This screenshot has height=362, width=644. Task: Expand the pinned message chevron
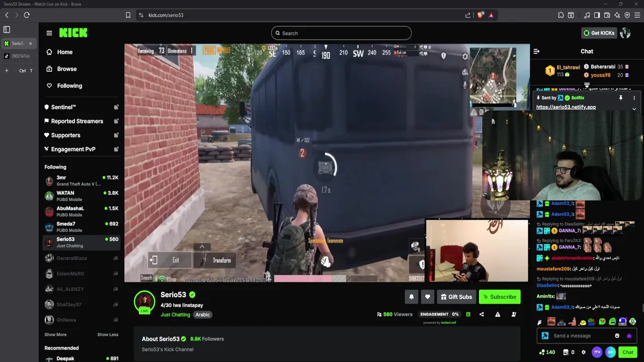[x=634, y=109]
